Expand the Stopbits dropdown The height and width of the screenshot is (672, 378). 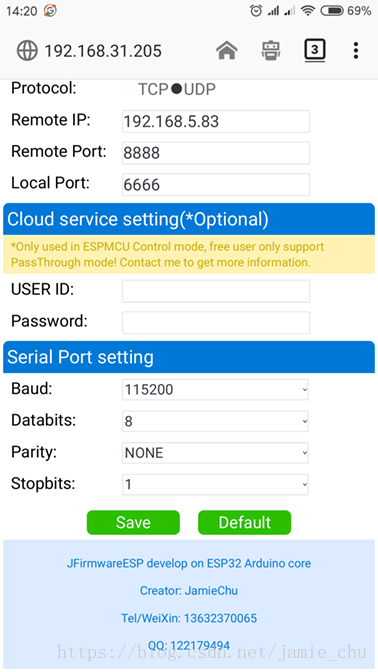point(215,484)
